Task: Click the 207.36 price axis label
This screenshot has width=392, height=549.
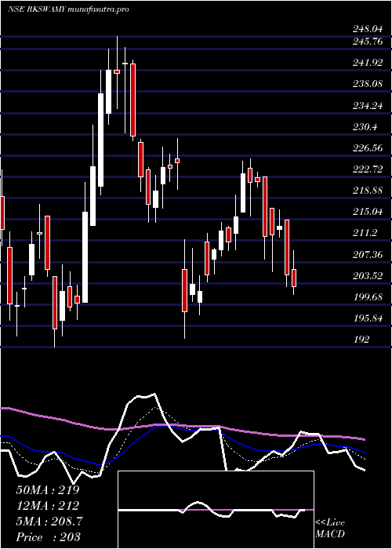Action: 368,255
